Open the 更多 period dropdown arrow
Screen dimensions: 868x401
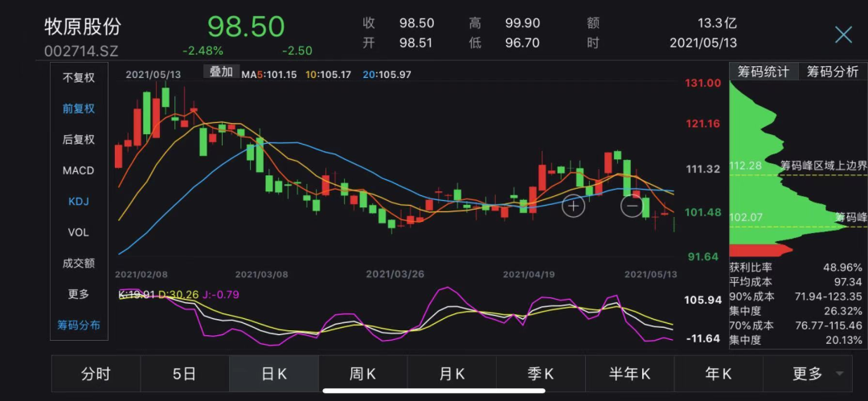(841, 374)
